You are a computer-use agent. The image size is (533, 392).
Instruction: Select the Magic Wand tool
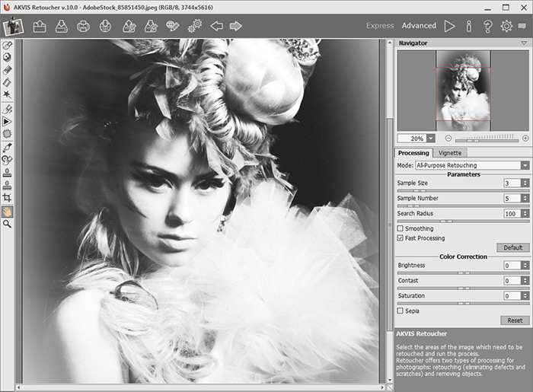[7, 94]
